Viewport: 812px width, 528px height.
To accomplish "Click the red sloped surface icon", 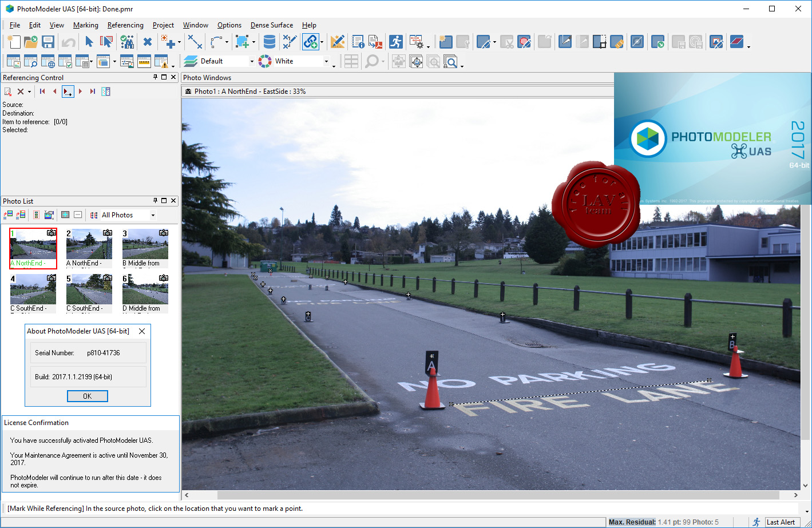I will tap(736, 42).
